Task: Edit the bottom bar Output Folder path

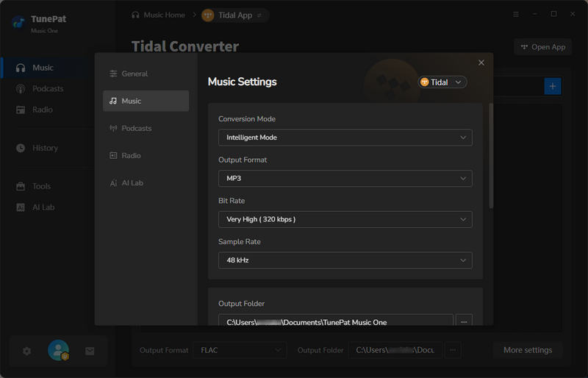Action: tap(395, 350)
